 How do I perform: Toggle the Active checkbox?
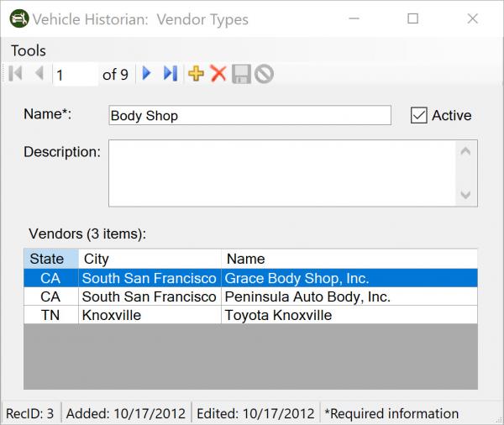pos(418,115)
